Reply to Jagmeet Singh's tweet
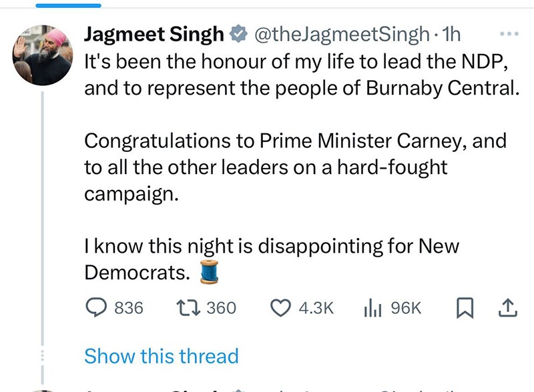Screen dimensions: 534x392 pyautogui.click(x=97, y=307)
